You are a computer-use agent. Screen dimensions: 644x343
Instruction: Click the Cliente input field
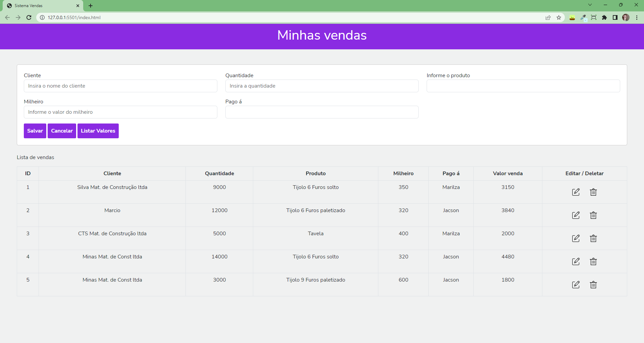[x=120, y=86]
